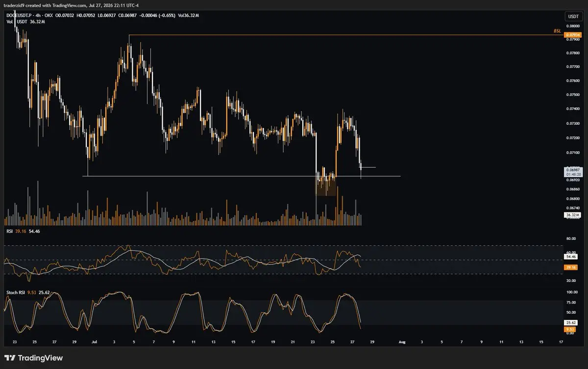Image resolution: width=588 pixels, height=369 pixels.
Task: Click the 0.07600 price axis label
Action: (572, 80)
